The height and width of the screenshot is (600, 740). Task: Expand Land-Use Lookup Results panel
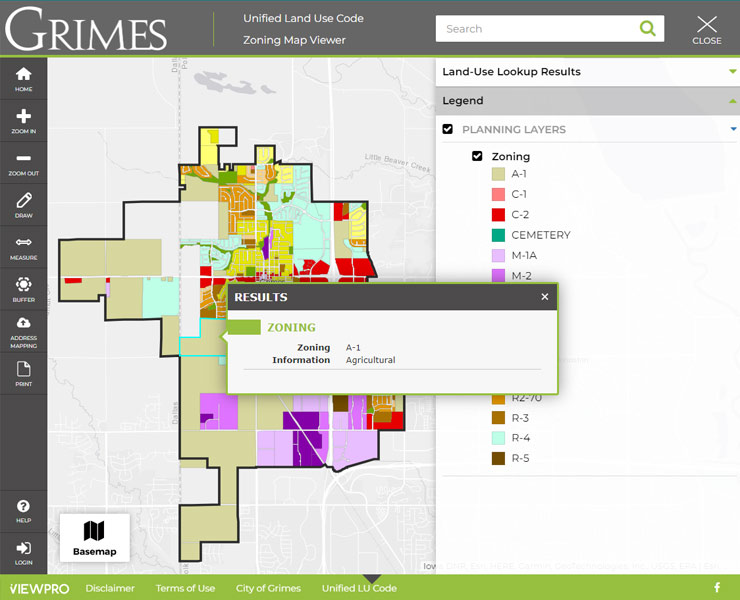tap(588, 72)
